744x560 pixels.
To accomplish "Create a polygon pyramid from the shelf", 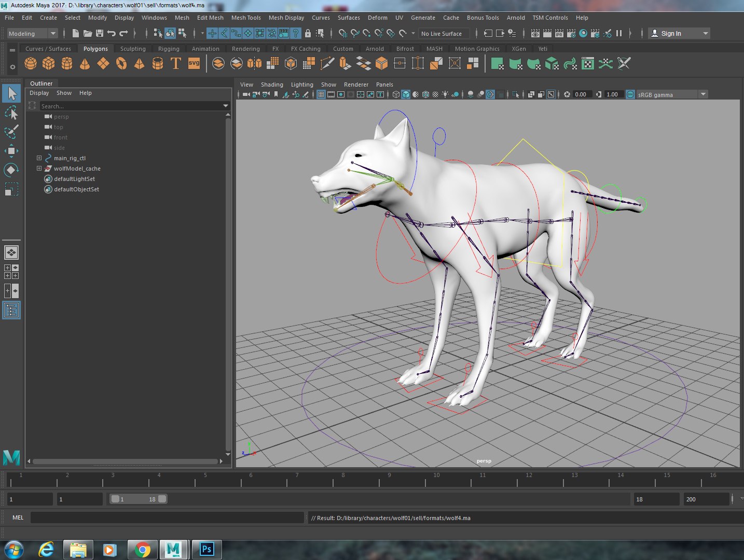I will 139,64.
